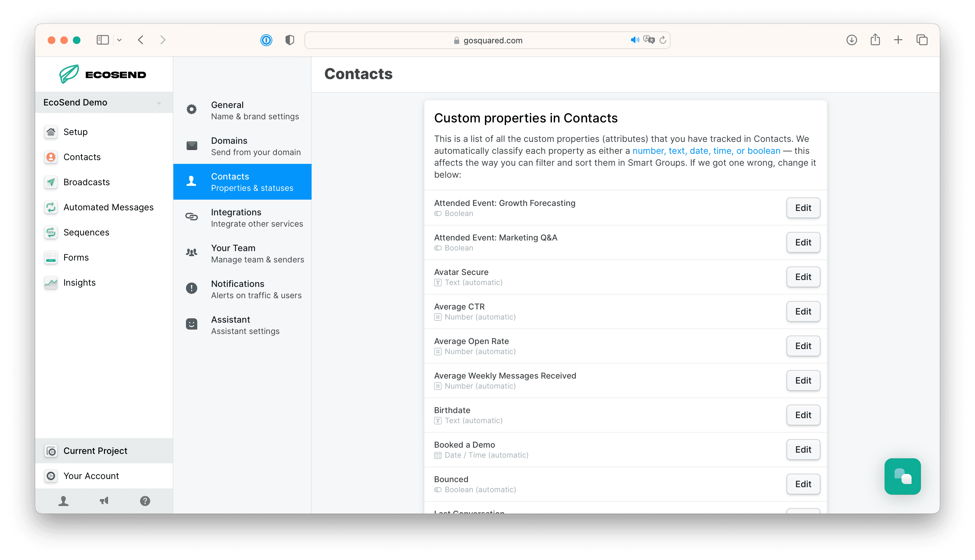The image size is (975, 560).
Task: Click the help question mark icon
Action: click(x=145, y=501)
